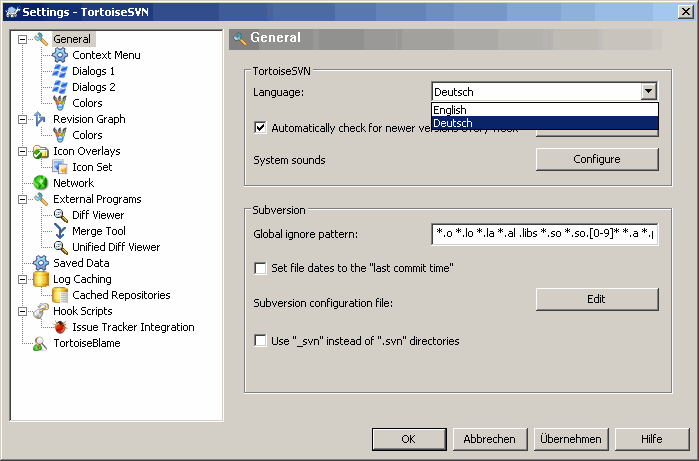This screenshot has height=461, width=699.
Task: Click the Issue Tracker Integration bug icon
Action: tap(60, 327)
